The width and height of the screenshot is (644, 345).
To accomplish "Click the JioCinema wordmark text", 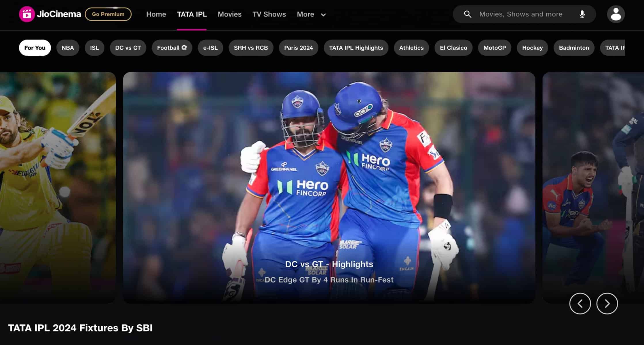I will point(59,14).
